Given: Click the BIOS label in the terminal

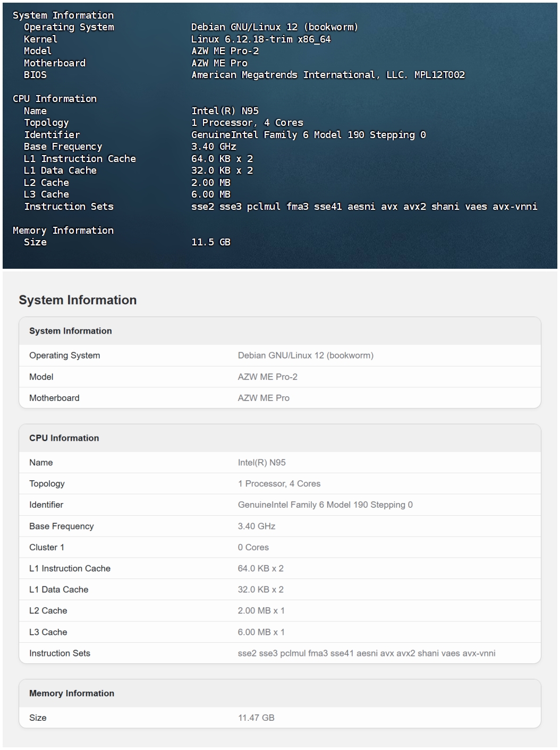Looking at the screenshot, I should pyautogui.click(x=35, y=75).
